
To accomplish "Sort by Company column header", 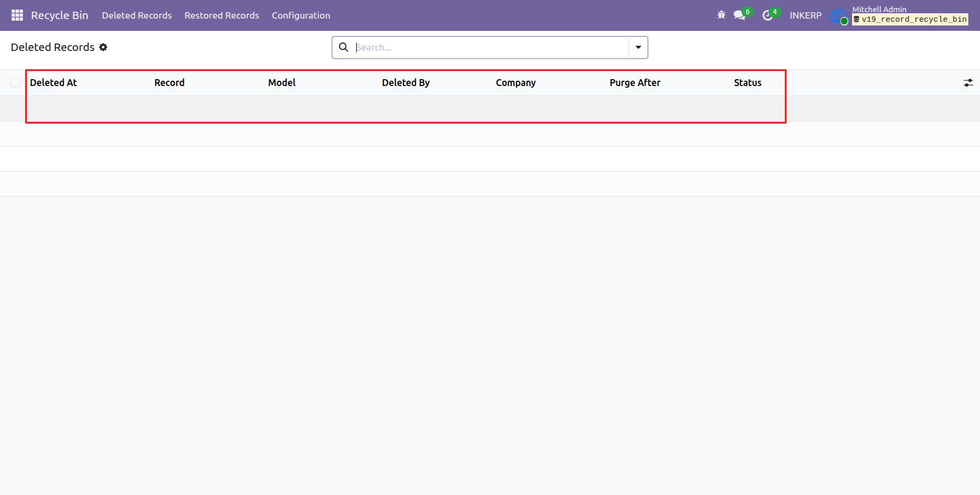I will coord(515,83).
